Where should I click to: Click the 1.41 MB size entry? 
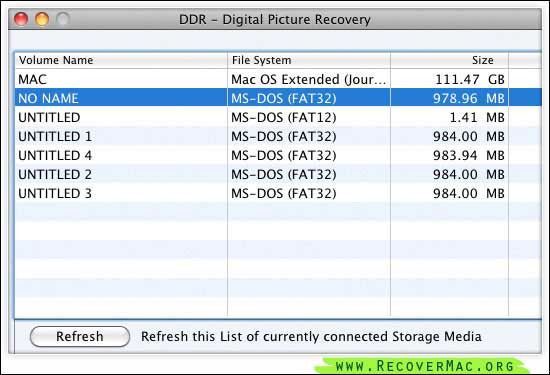[x=477, y=118]
